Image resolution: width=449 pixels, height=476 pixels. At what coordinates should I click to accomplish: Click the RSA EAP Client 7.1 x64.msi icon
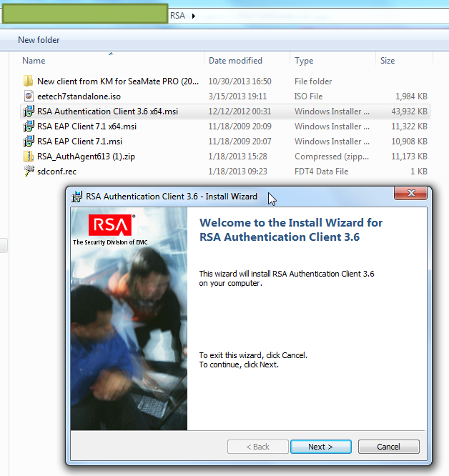(x=29, y=126)
